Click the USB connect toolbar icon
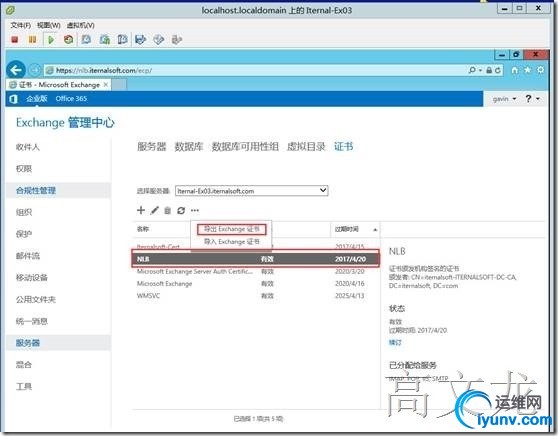558x436 pixels. [177, 40]
